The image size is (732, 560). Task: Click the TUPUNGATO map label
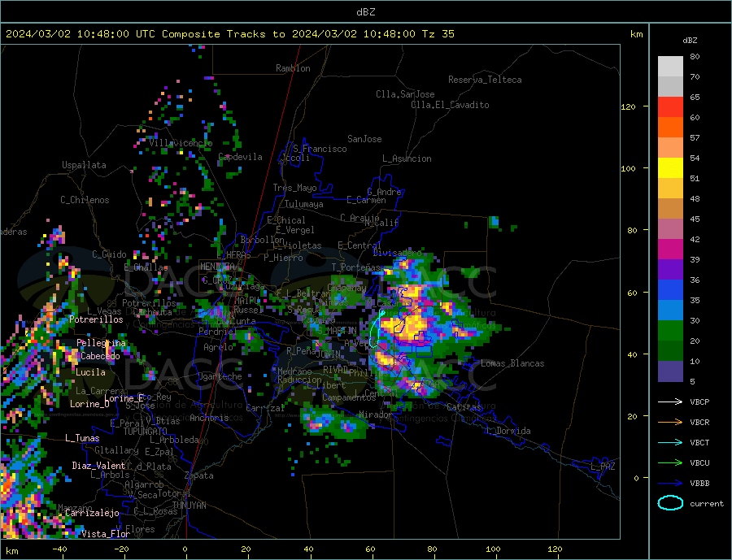pos(146,432)
